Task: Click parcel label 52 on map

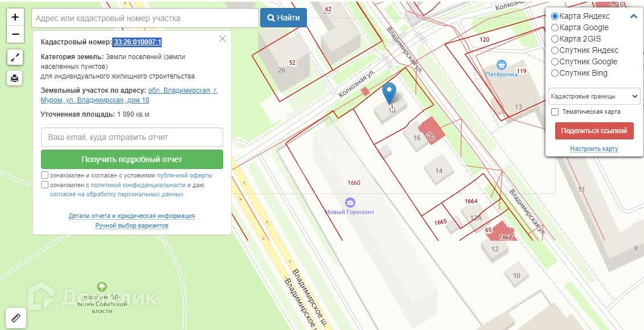Action: click(293, 63)
